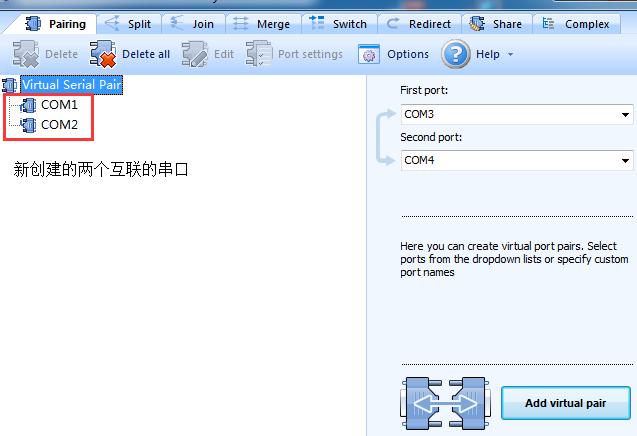Screen dimensions: 637x436
Task: Click the paired connectors image
Action: [445, 403]
